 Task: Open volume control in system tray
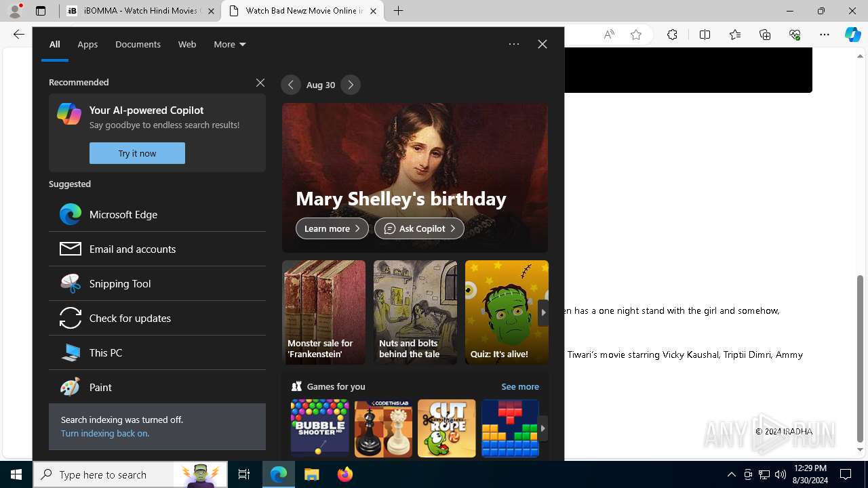click(x=781, y=474)
